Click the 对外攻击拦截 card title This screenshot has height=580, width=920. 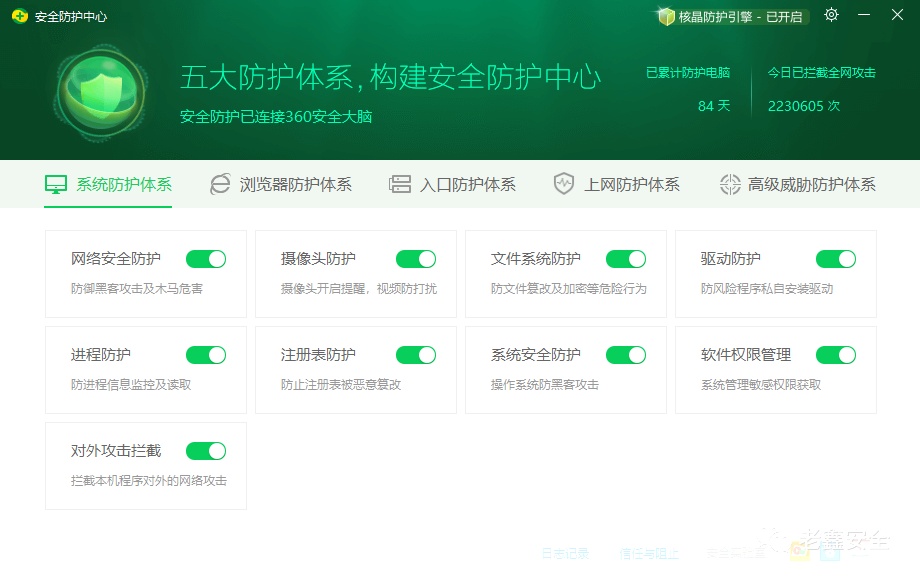tap(116, 451)
